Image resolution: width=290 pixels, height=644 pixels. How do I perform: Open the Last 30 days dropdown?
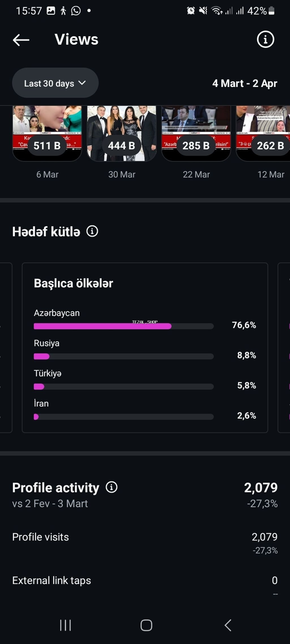click(x=55, y=83)
